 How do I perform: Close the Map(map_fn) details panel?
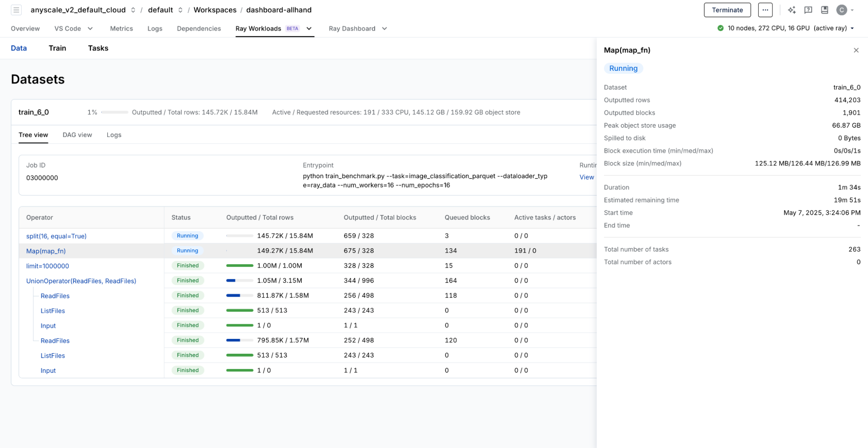tap(856, 50)
